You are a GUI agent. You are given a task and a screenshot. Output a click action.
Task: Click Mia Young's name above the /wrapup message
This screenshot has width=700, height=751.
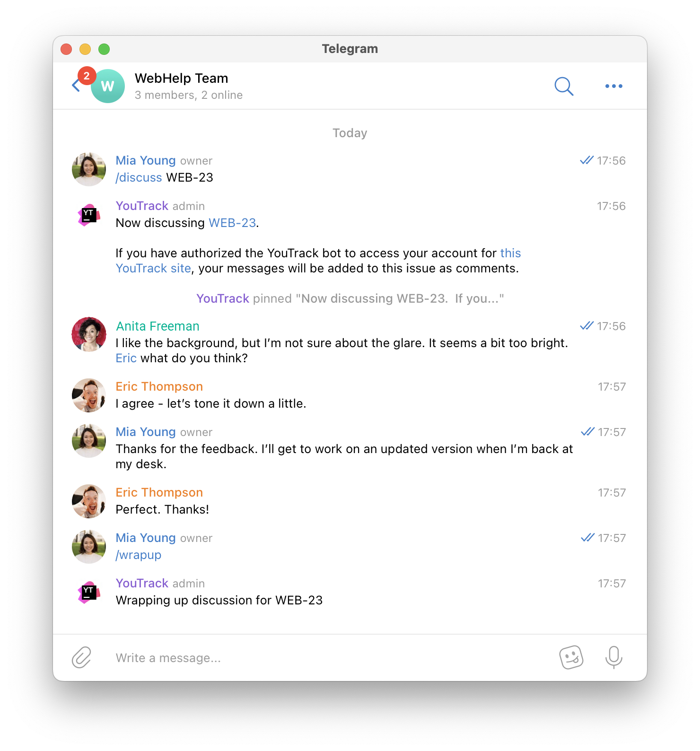point(146,538)
